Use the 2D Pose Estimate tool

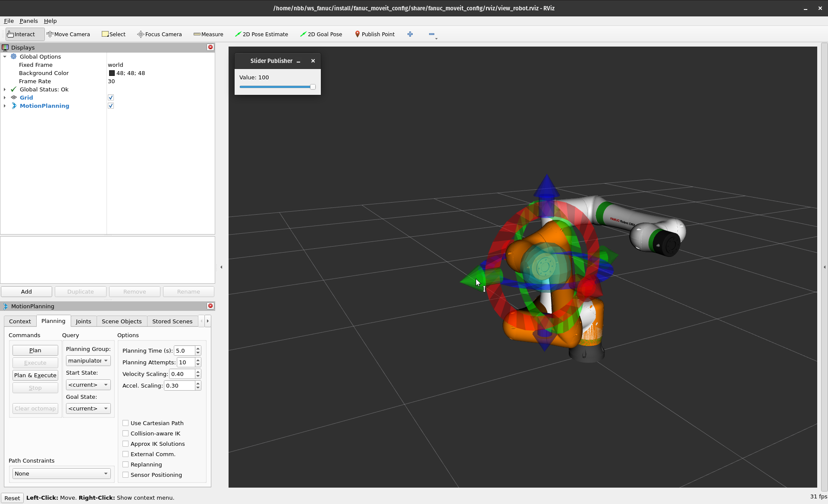click(261, 34)
